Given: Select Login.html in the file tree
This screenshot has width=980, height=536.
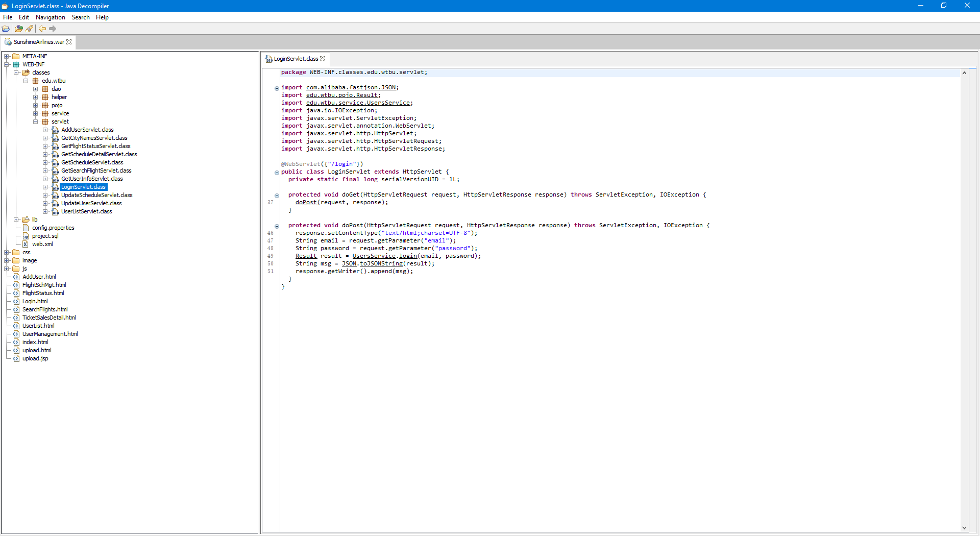Looking at the screenshot, I should click(x=35, y=301).
